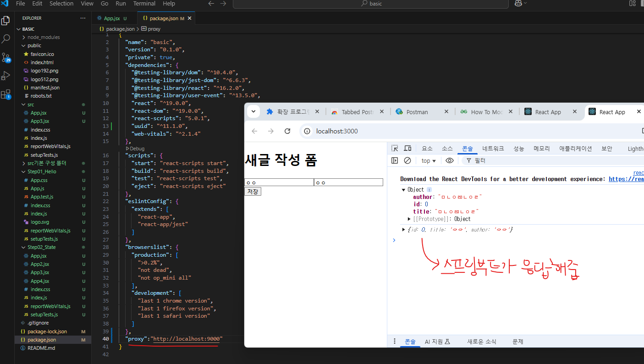Open logo.svg in Step01_Hello
Screen dimensions: 644x364
coord(40,222)
